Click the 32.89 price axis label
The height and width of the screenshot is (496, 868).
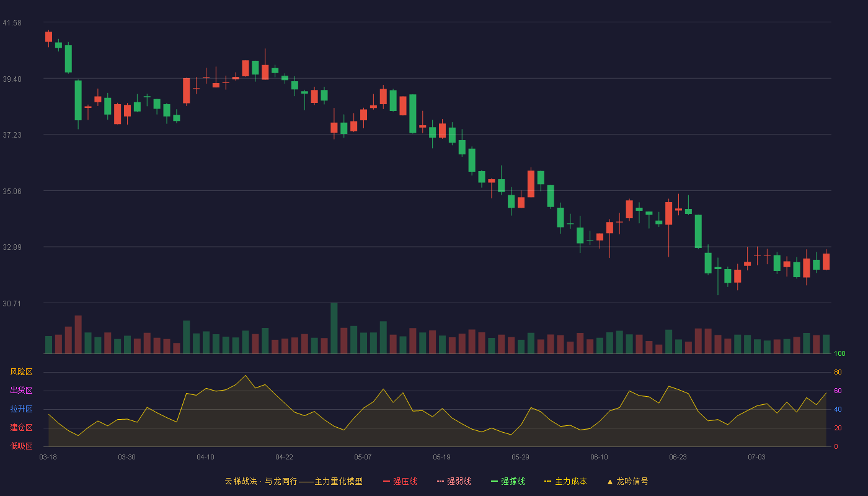pyautogui.click(x=12, y=247)
